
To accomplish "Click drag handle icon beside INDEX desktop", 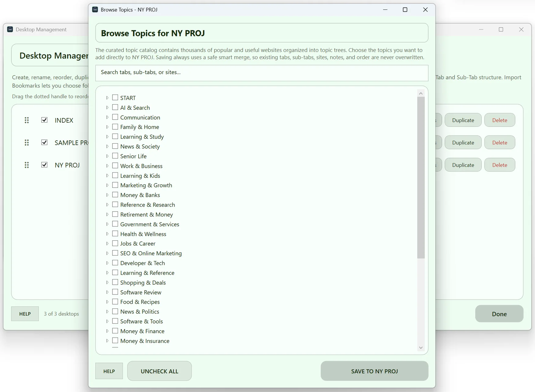I will tap(27, 120).
